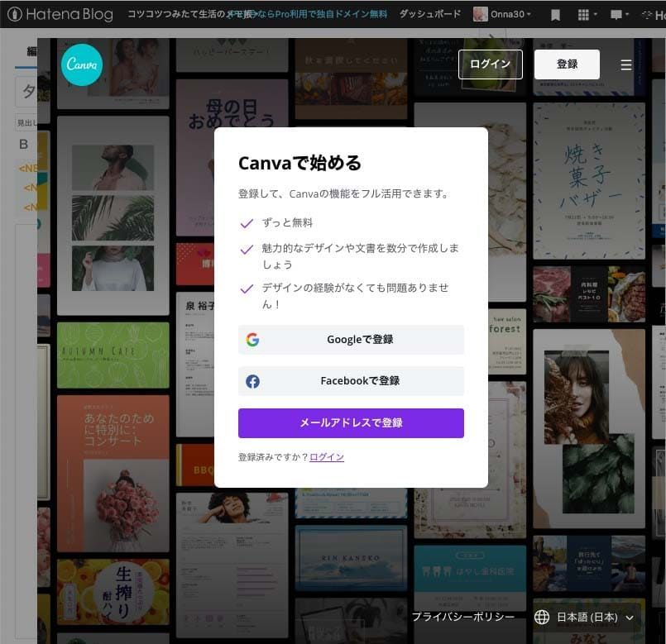The height and width of the screenshot is (644, 666).
Task: Select the three-photo collage template
Action: [x=113, y=216]
